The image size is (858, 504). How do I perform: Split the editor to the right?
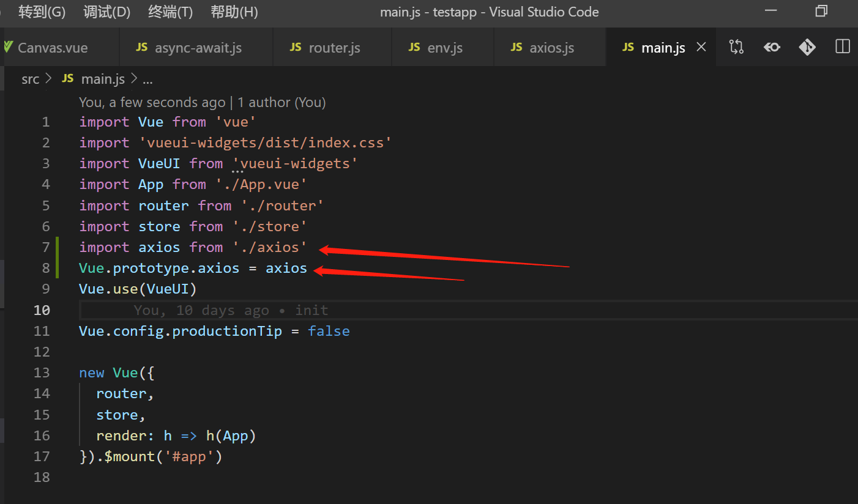click(x=843, y=46)
